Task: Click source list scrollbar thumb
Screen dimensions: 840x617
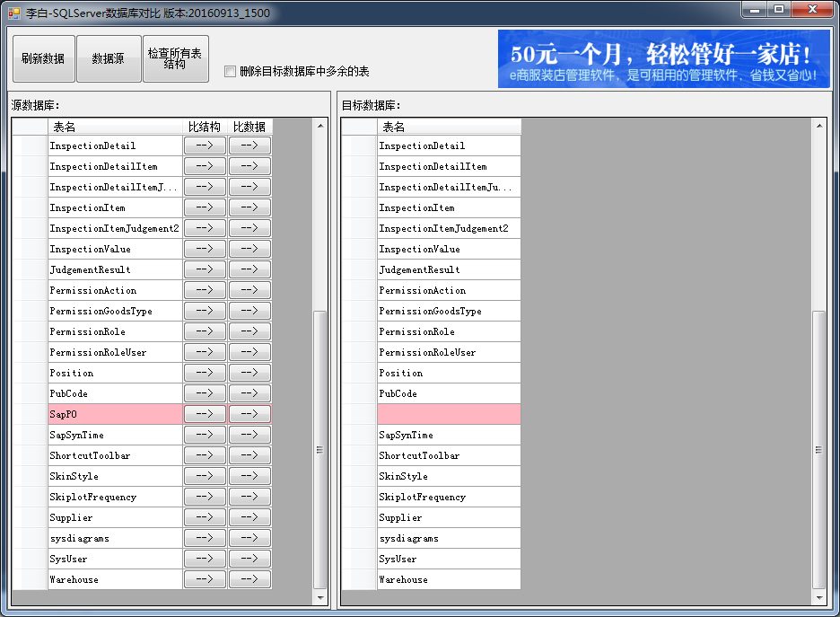Action: [319, 449]
